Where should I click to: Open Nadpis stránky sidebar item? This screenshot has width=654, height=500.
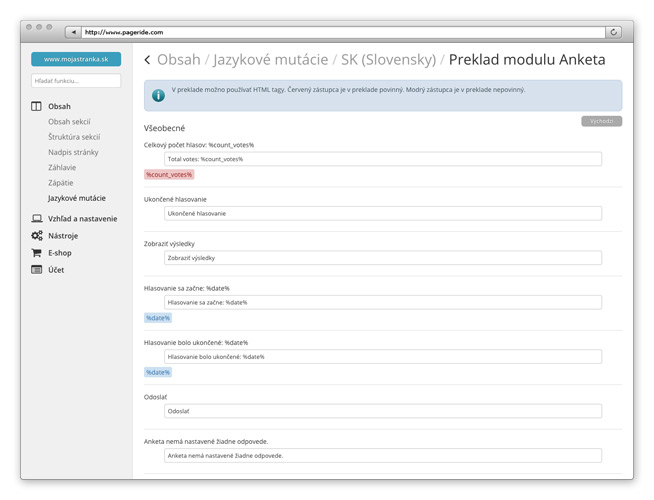pos(73,152)
